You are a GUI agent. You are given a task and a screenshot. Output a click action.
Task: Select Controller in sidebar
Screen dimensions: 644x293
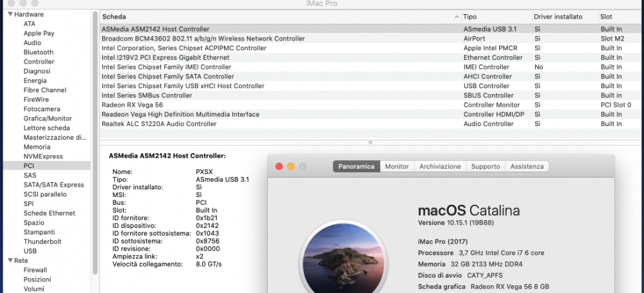click(39, 62)
